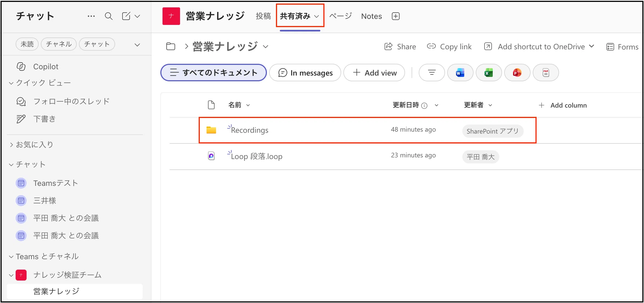Collapse the ナレッジ検証チーム team

(11, 275)
